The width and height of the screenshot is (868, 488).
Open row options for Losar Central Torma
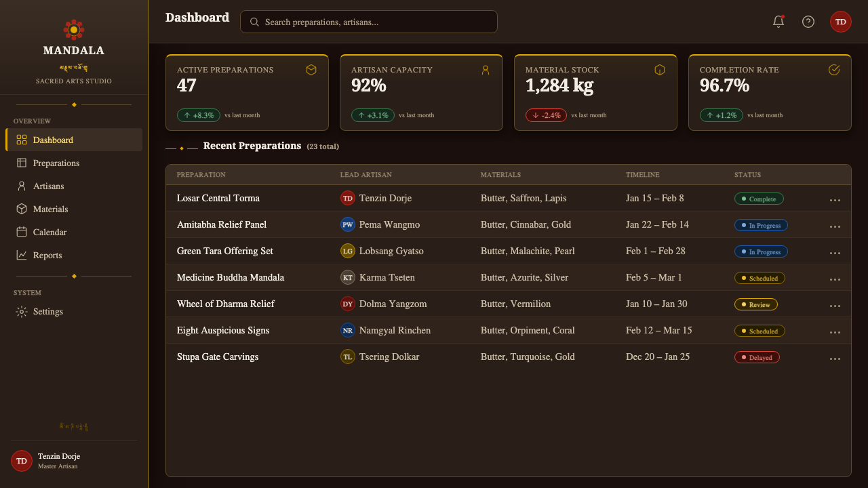(x=835, y=199)
